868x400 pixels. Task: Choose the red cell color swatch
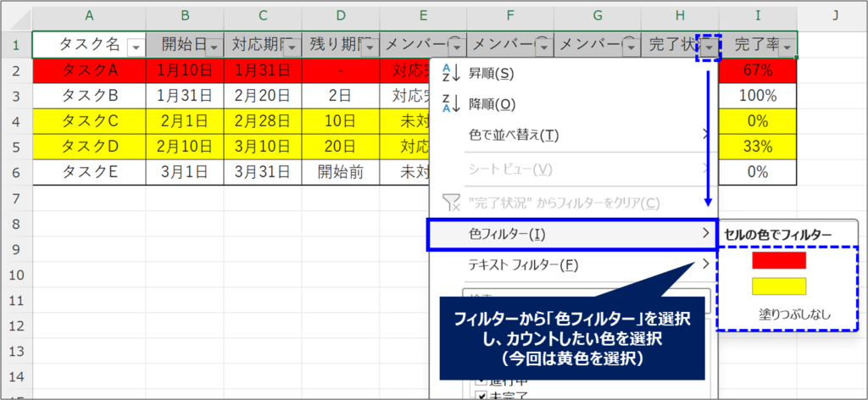778,260
